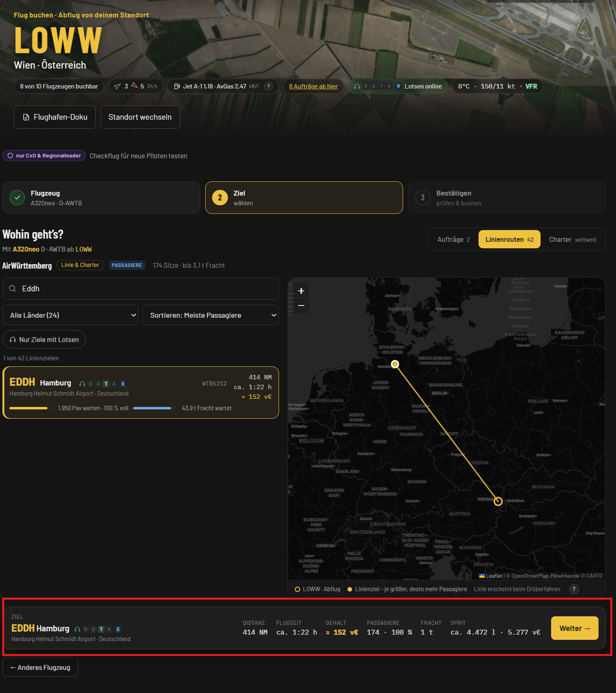Select the Linienrouten tab
The image size is (616, 693).
[x=509, y=239]
